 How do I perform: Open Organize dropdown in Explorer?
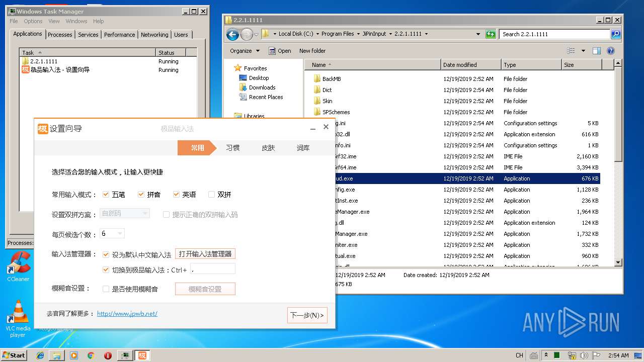(x=245, y=51)
